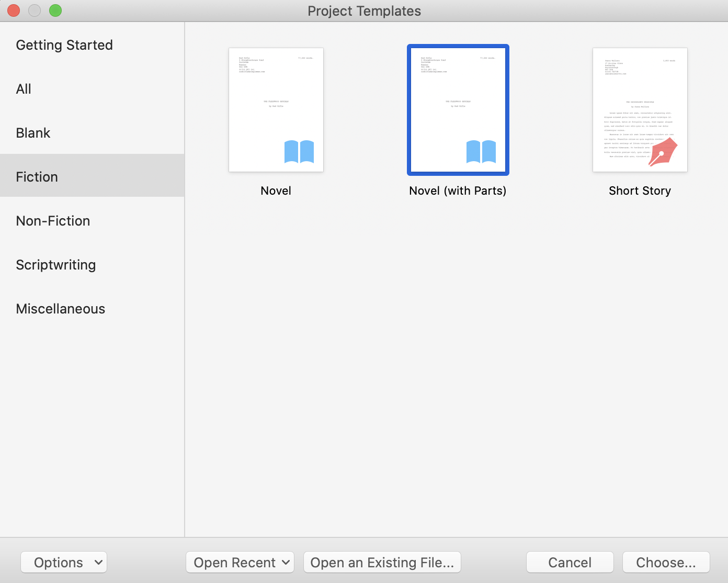Viewport: 728px width, 583px height.
Task: Select the Short Story template thumbnail
Action: (x=640, y=110)
